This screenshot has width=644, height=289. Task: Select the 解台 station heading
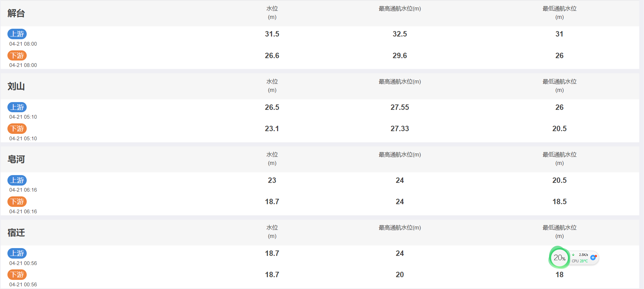pos(16,13)
